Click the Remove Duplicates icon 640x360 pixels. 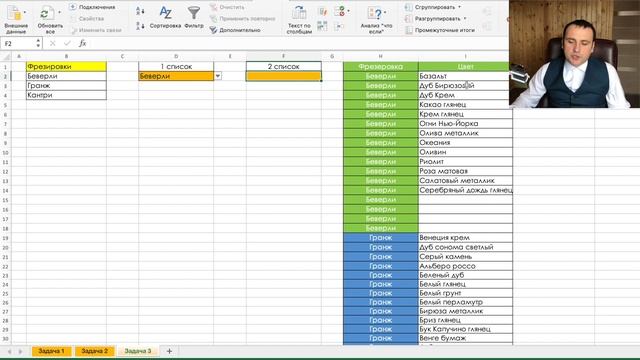[x=322, y=27]
